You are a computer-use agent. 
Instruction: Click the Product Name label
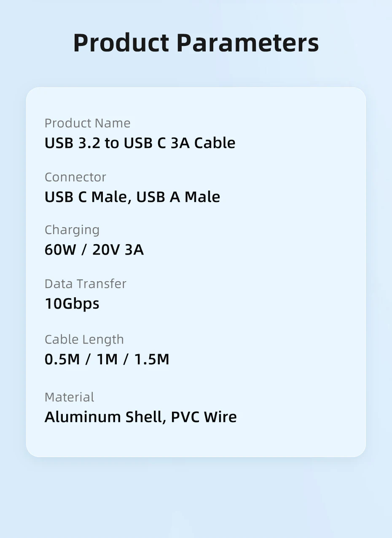[87, 123]
